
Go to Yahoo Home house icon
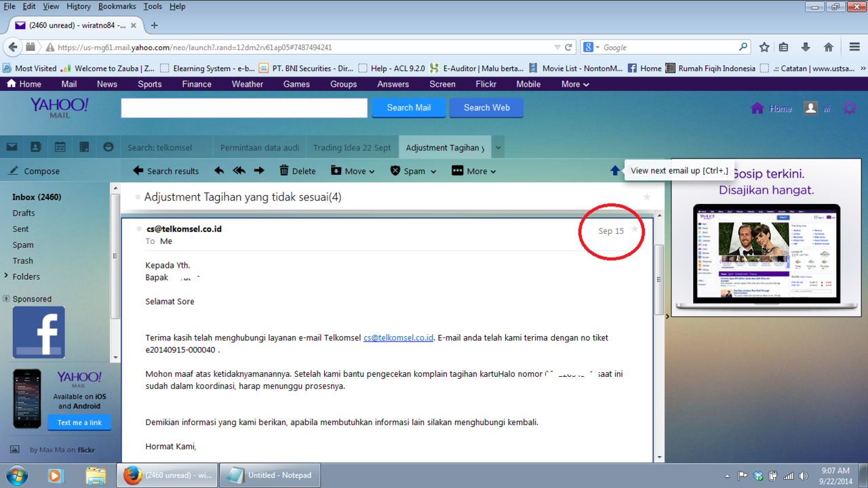pos(757,108)
